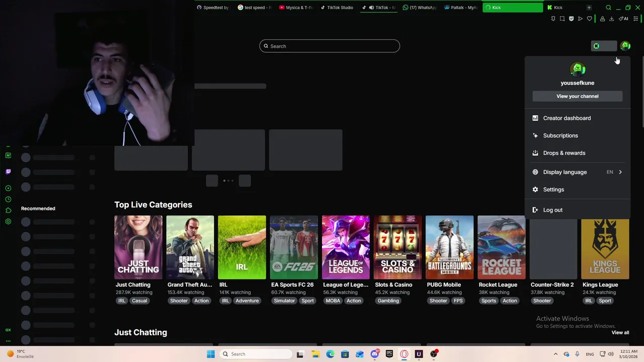Screen dimensions: 644x362
Task: Switch to the Paltalk browser tab
Action: pos(461,8)
